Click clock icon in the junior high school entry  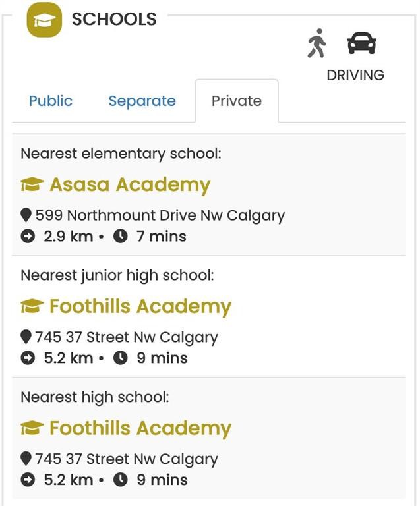(x=121, y=358)
